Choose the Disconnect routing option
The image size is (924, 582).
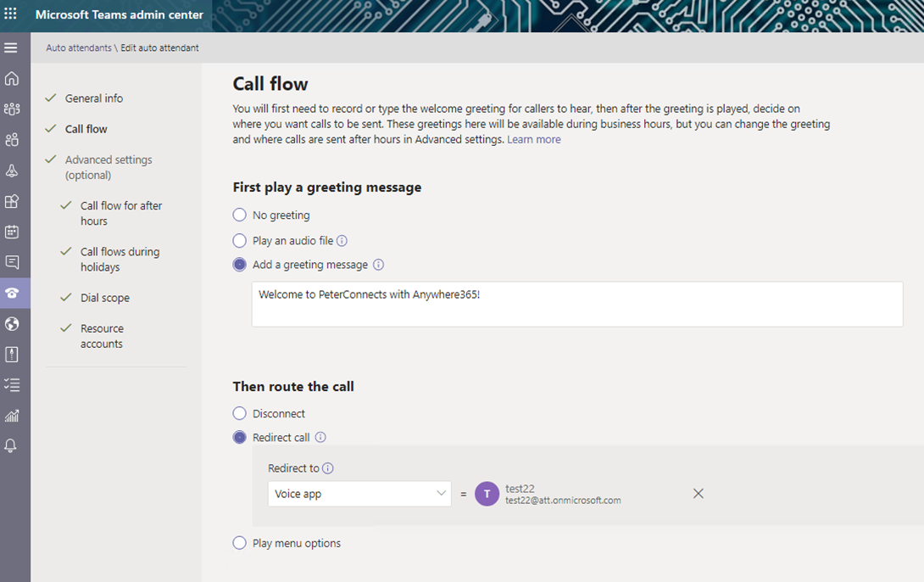pyautogui.click(x=240, y=414)
